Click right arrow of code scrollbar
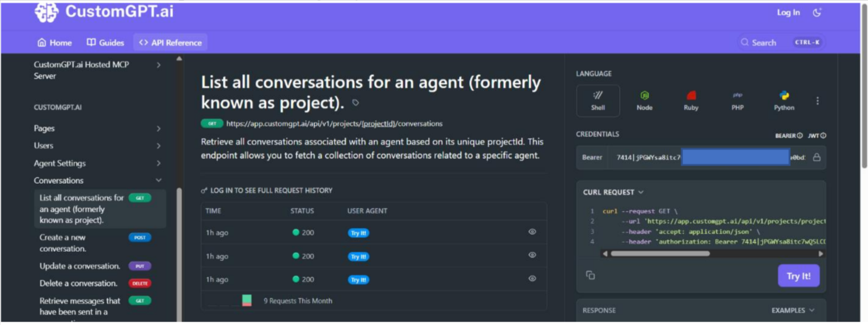868x325 pixels. tap(821, 254)
